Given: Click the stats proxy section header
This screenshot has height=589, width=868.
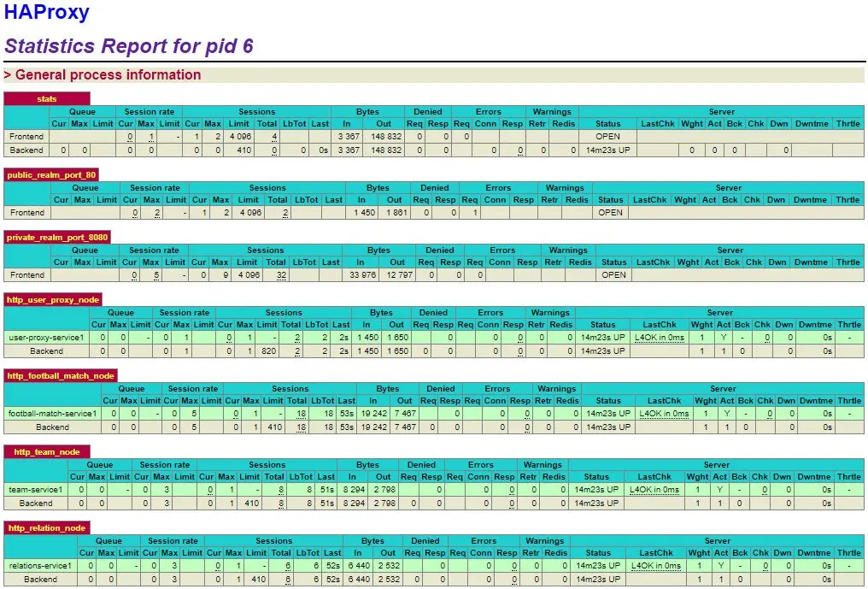Looking at the screenshot, I should pyautogui.click(x=45, y=98).
